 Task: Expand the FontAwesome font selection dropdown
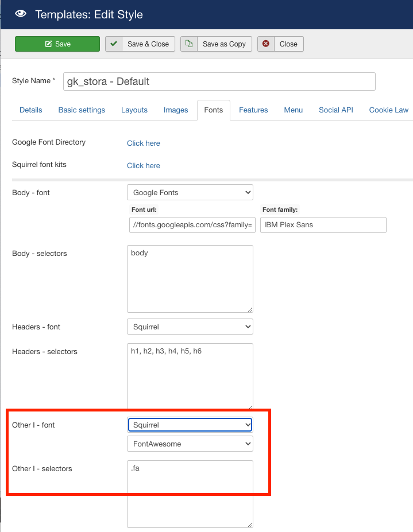tap(190, 444)
